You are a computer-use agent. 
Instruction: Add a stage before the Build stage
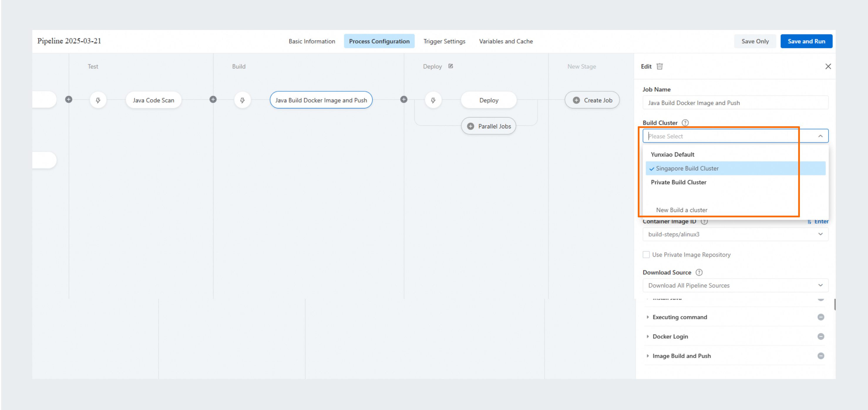[213, 99]
